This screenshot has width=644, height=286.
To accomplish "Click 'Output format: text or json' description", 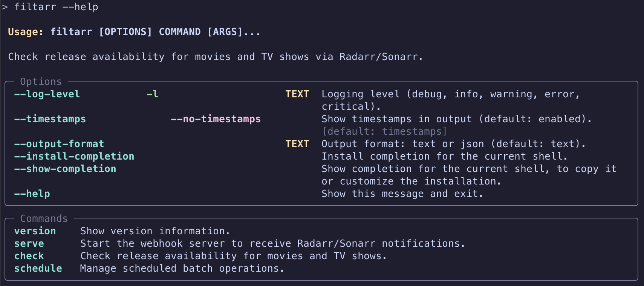I will click(x=454, y=144).
